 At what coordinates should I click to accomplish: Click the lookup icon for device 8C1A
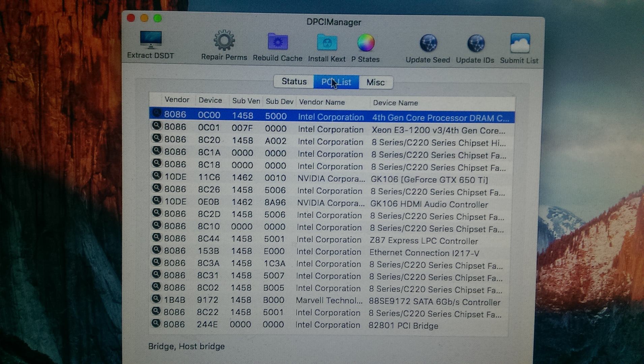[156, 150]
